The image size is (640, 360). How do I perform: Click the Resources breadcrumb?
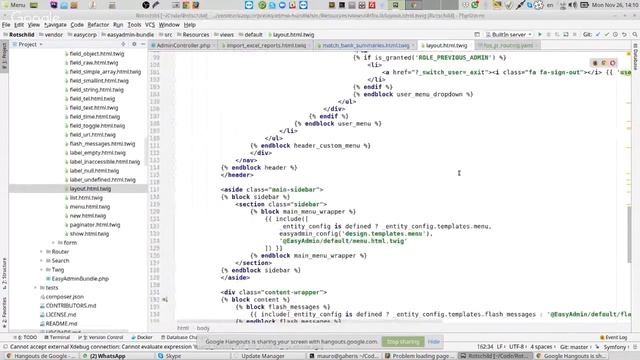coord(192,35)
